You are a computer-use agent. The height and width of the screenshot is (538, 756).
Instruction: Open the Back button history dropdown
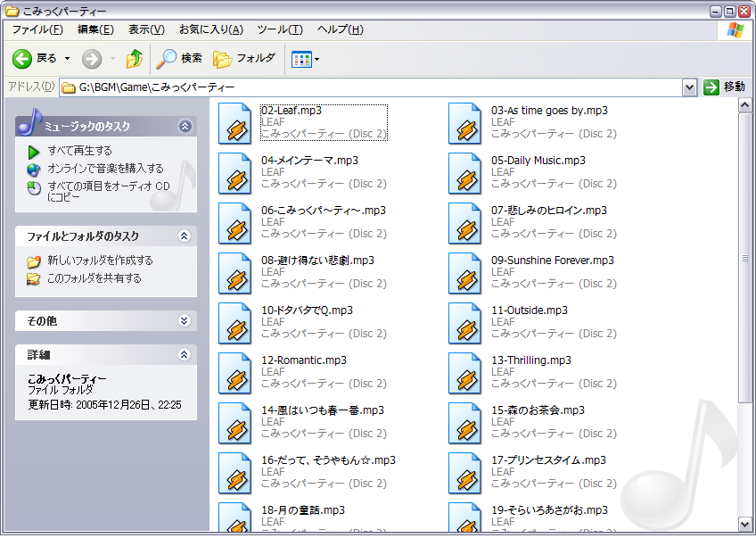[x=67, y=59]
